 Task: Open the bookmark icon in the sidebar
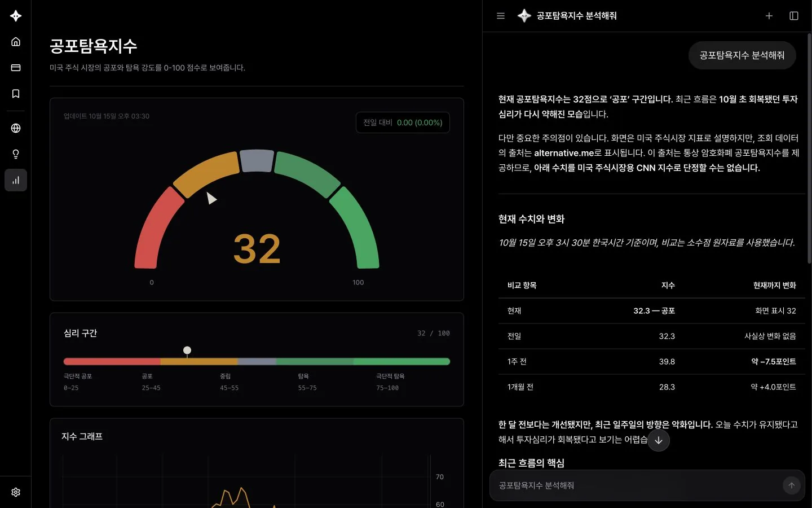(x=16, y=94)
